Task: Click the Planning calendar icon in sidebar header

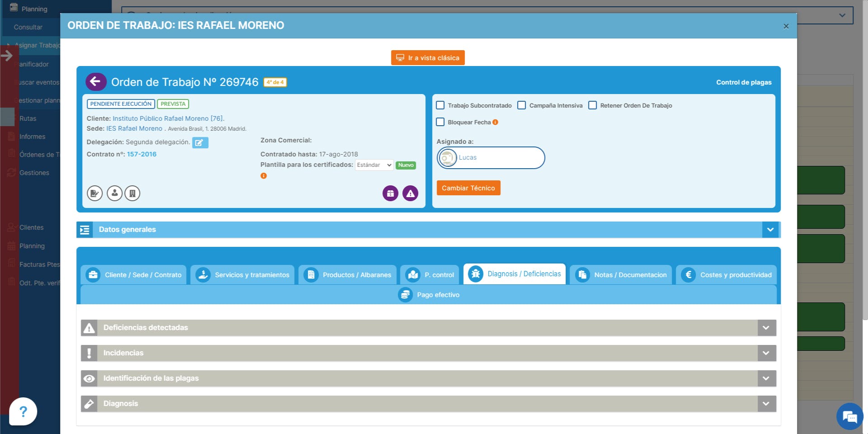Action: pyautogui.click(x=14, y=8)
